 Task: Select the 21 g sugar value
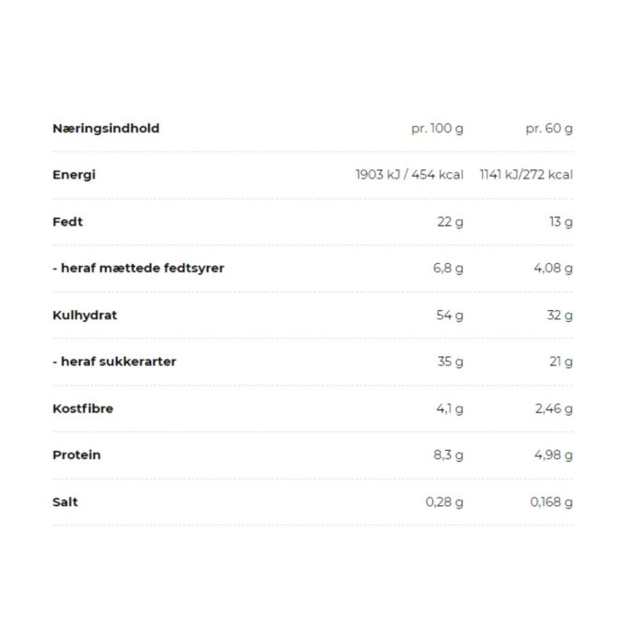click(561, 362)
